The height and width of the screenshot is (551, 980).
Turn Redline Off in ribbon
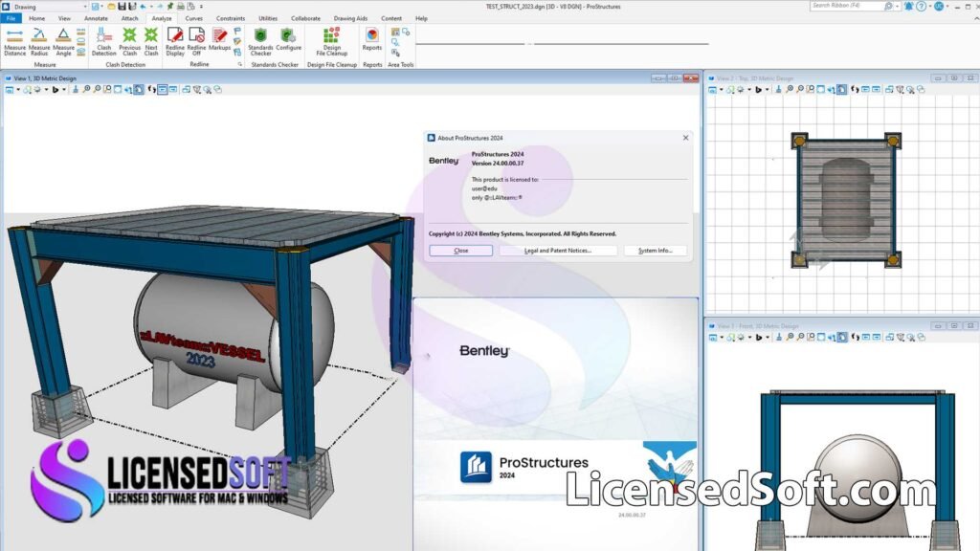(196, 41)
